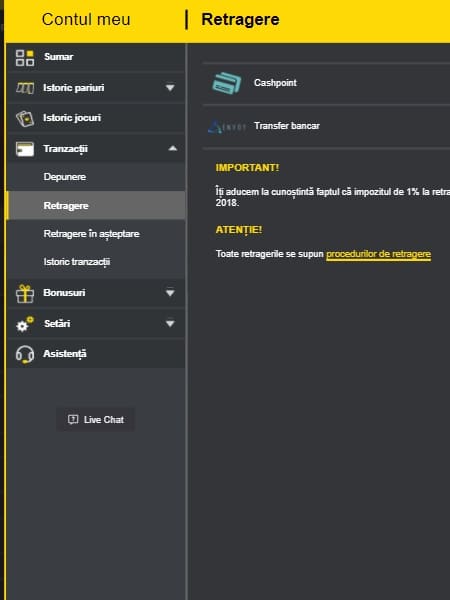Click the Transfer bancar logo icon

pyautogui.click(x=227, y=126)
